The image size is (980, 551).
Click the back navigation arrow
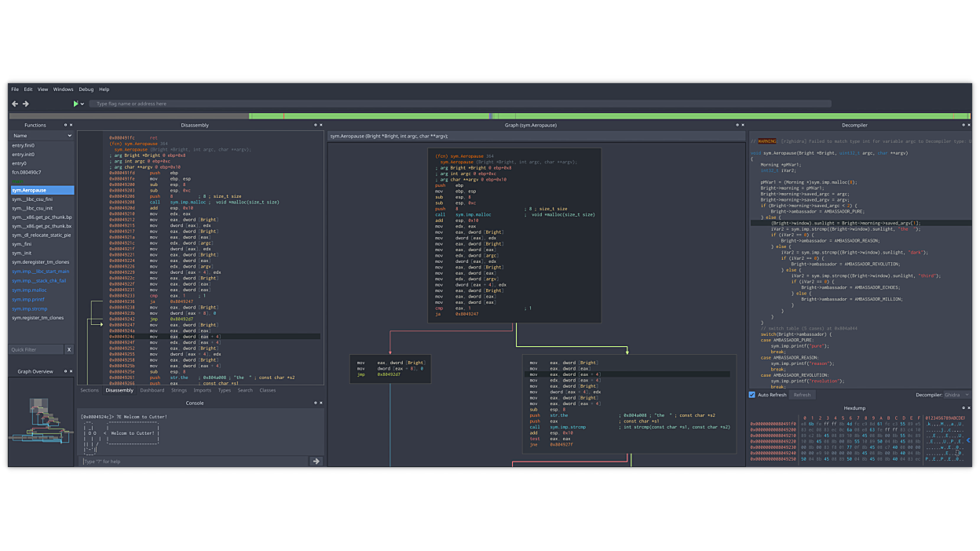pos(15,104)
